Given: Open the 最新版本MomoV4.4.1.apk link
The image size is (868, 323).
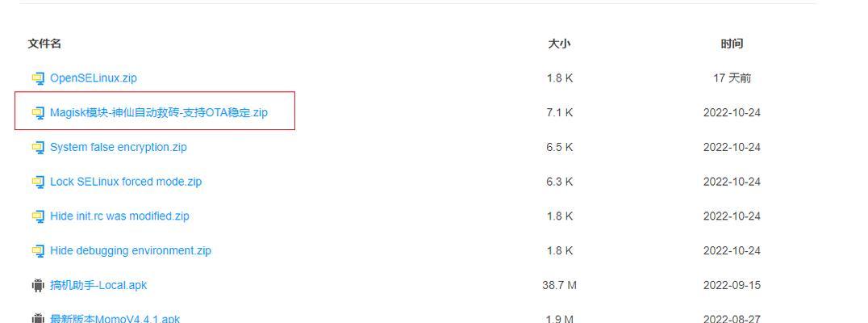Looking at the screenshot, I should pos(115,319).
